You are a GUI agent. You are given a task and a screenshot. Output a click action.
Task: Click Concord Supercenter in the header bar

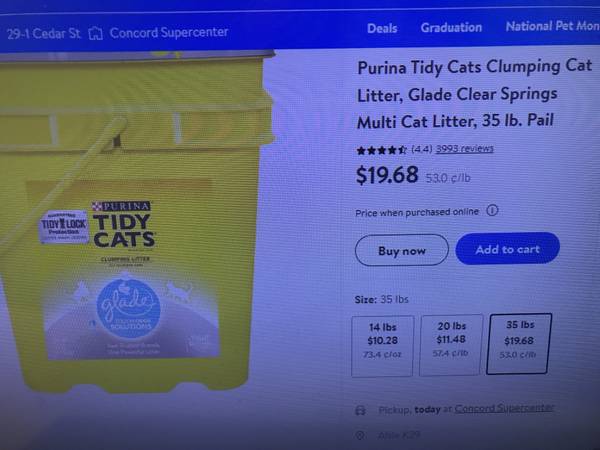coord(169,33)
